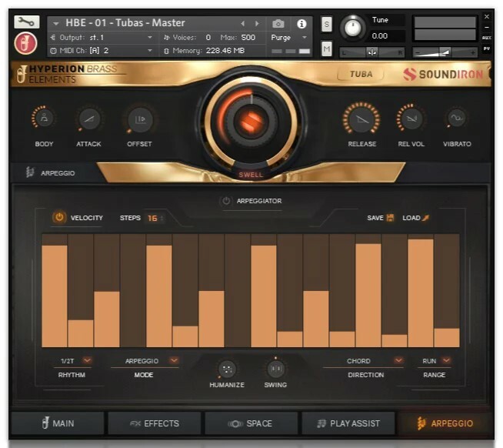The image size is (503, 448).
Task: Toggle the Velocity power button
Action: (x=59, y=217)
